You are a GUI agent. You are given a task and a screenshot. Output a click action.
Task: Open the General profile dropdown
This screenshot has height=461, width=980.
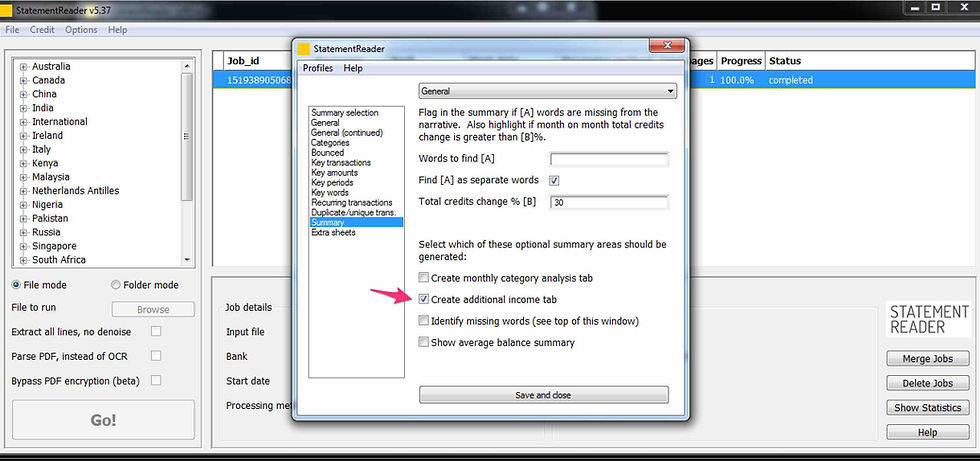[548, 91]
